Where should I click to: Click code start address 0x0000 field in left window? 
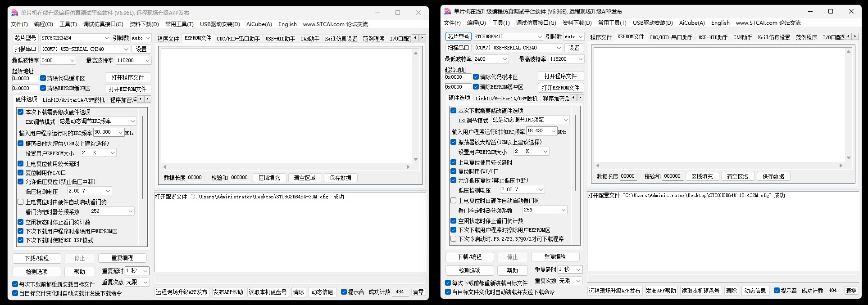pos(25,78)
